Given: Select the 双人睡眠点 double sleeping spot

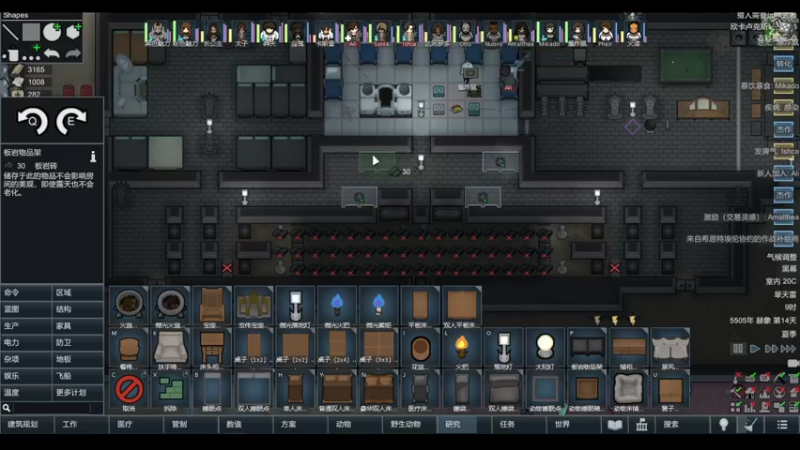Looking at the screenshot, I should point(254,391).
